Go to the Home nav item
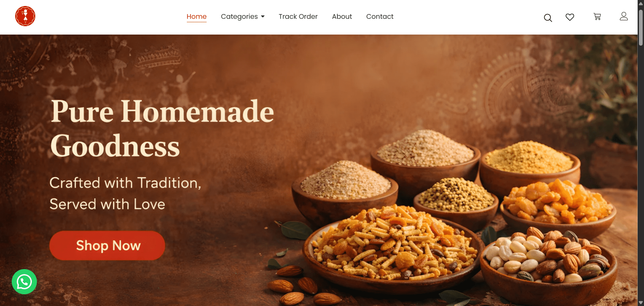 click(x=197, y=16)
